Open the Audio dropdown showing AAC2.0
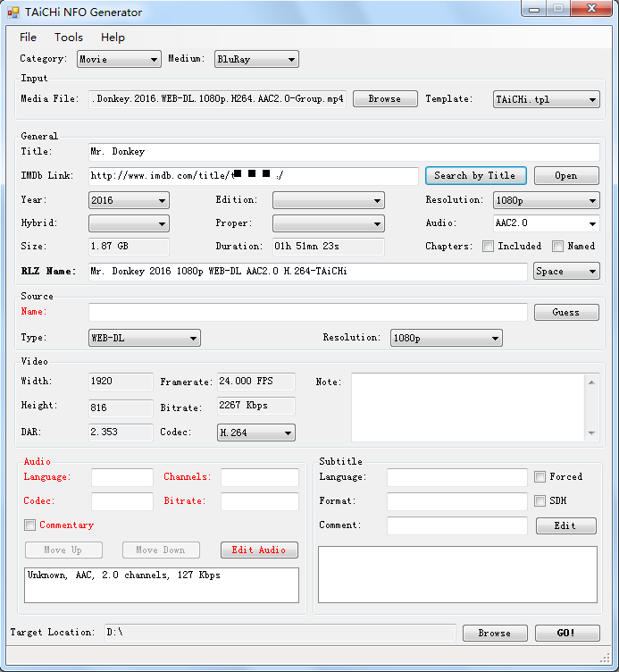619x672 pixels. point(546,223)
